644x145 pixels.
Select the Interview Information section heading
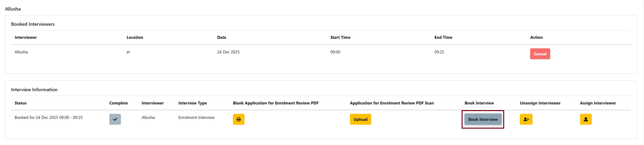[34, 90]
